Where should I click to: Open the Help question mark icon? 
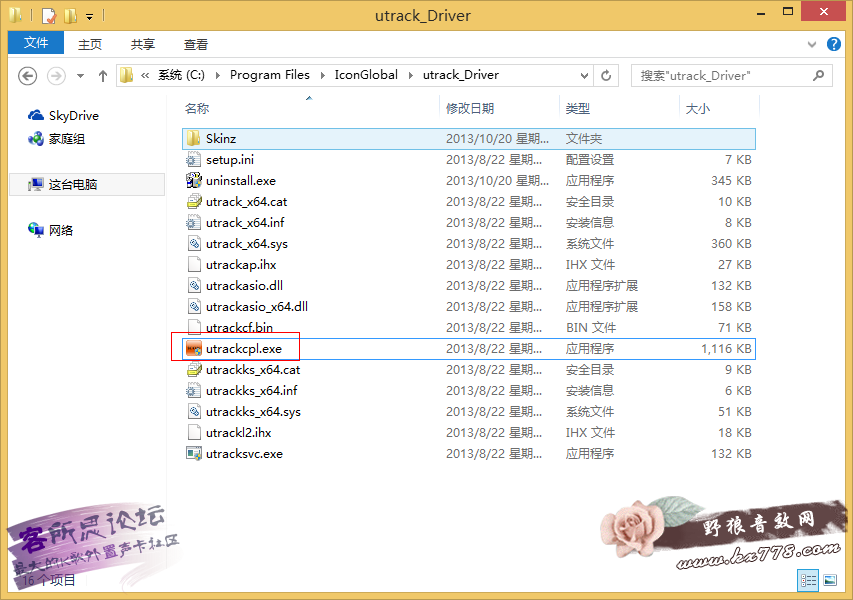pos(833,44)
